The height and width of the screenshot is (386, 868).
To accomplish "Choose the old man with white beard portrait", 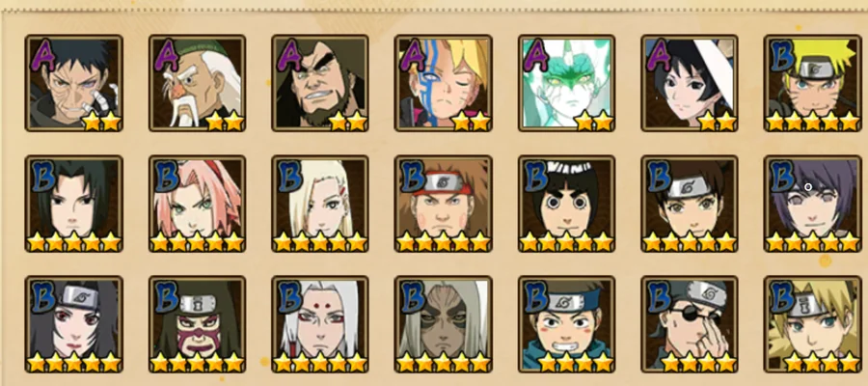I will click(197, 83).
